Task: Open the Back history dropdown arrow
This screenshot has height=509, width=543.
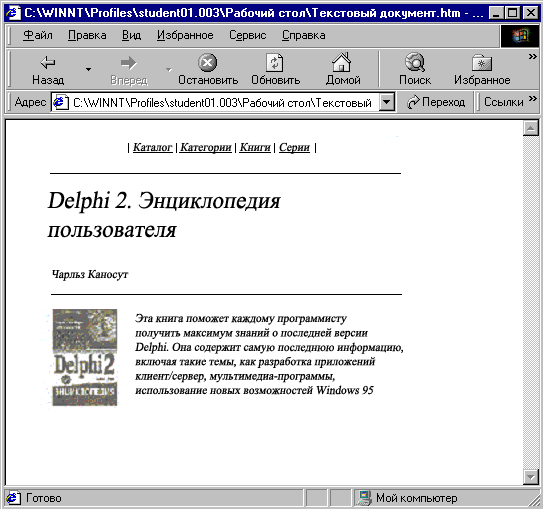Action: pyautogui.click(x=88, y=69)
